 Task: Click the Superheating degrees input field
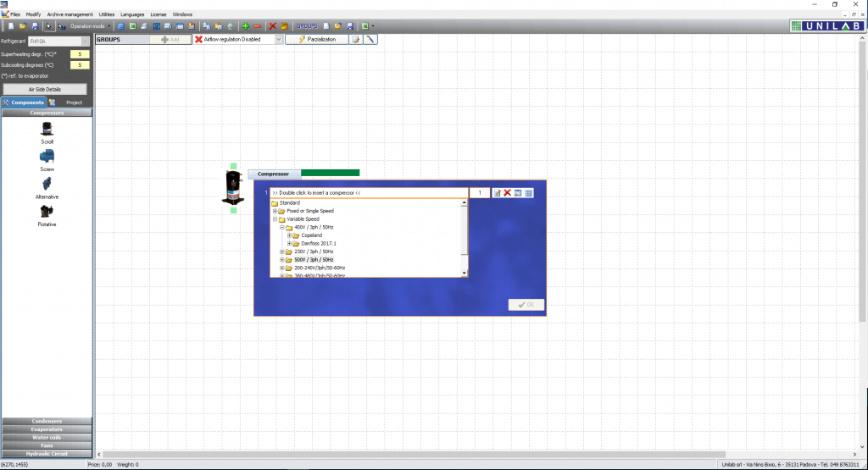pos(80,54)
